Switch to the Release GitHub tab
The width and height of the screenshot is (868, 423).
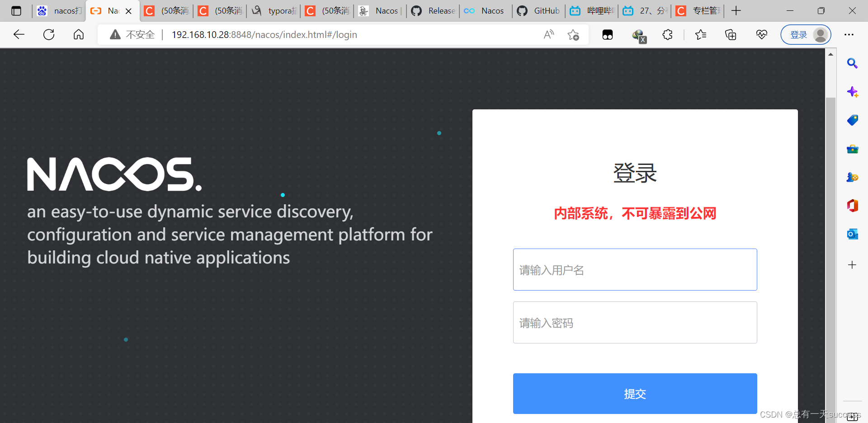coord(434,11)
